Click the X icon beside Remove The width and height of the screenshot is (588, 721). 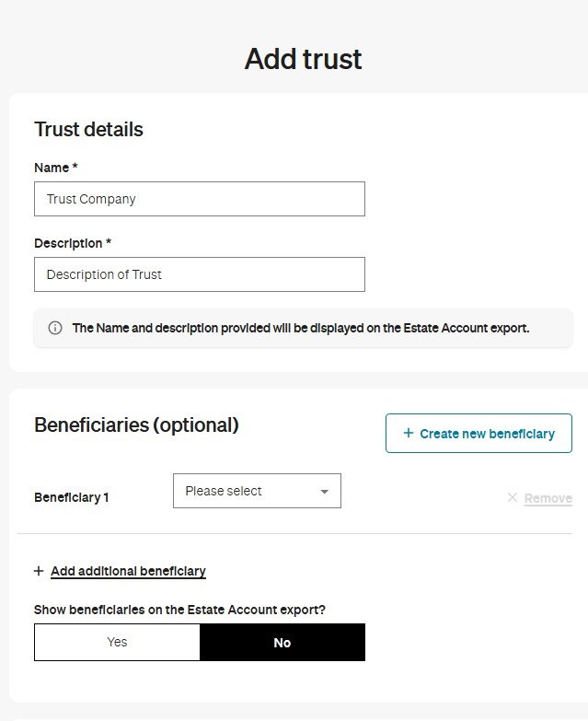pyautogui.click(x=513, y=498)
